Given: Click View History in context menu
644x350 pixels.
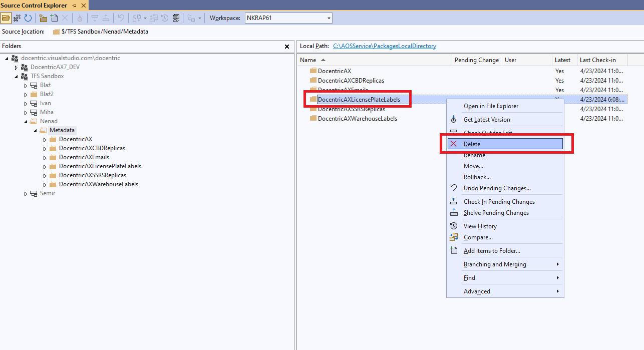Looking at the screenshot, I should coord(480,226).
